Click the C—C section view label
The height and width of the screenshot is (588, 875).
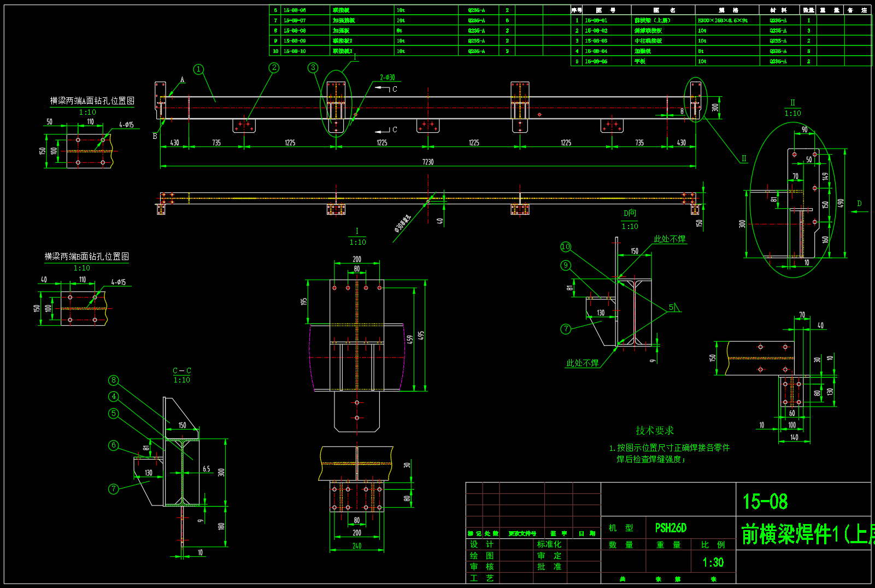(x=182, y=371)
